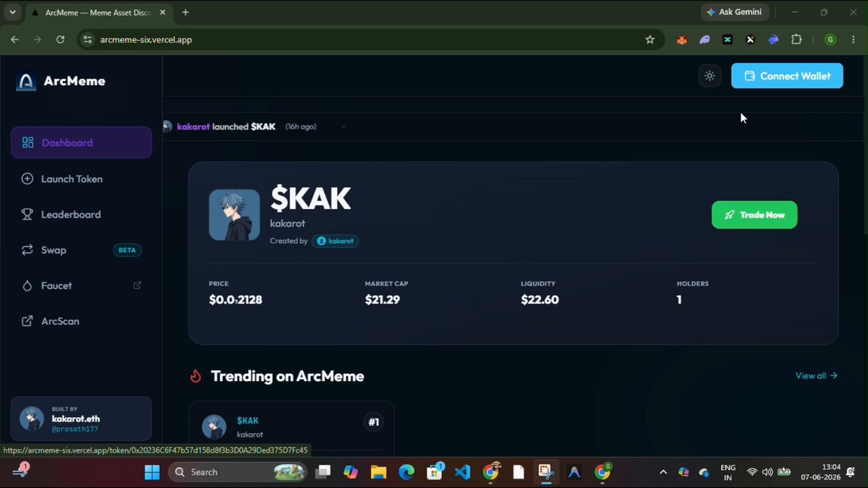Click the Connect Wallet button
Screen dimensions: 868x488
pos(787,76)
